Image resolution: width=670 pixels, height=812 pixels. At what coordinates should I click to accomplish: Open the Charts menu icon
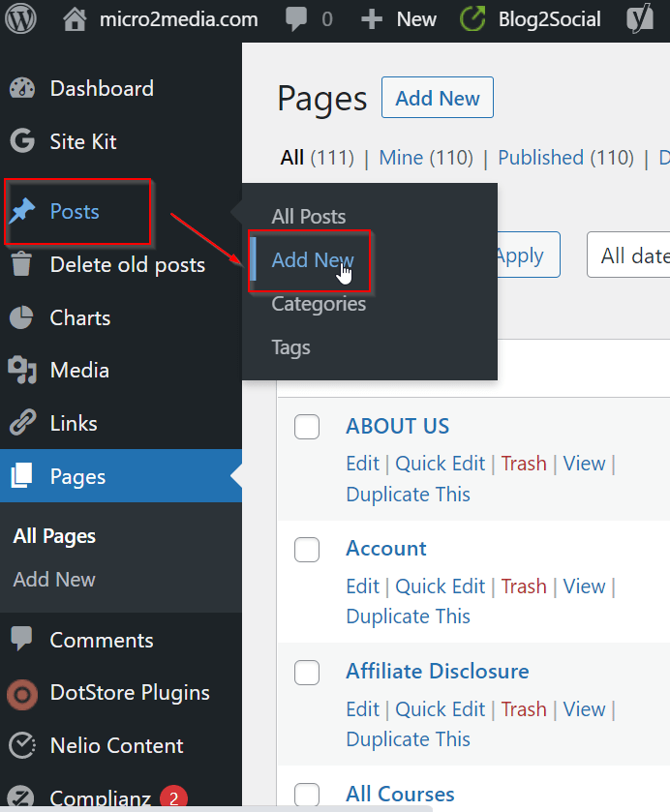coord(21,317)
